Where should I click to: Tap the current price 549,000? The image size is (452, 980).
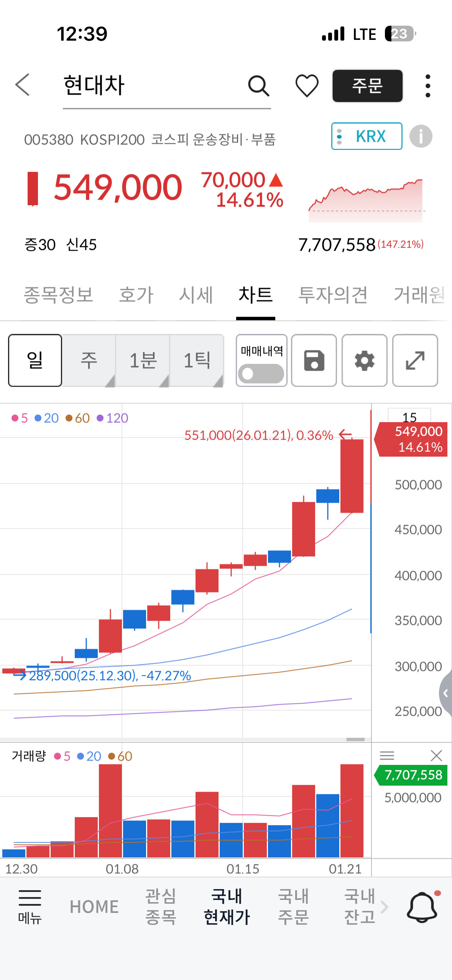pyautogui.click(x=118, y=187)
